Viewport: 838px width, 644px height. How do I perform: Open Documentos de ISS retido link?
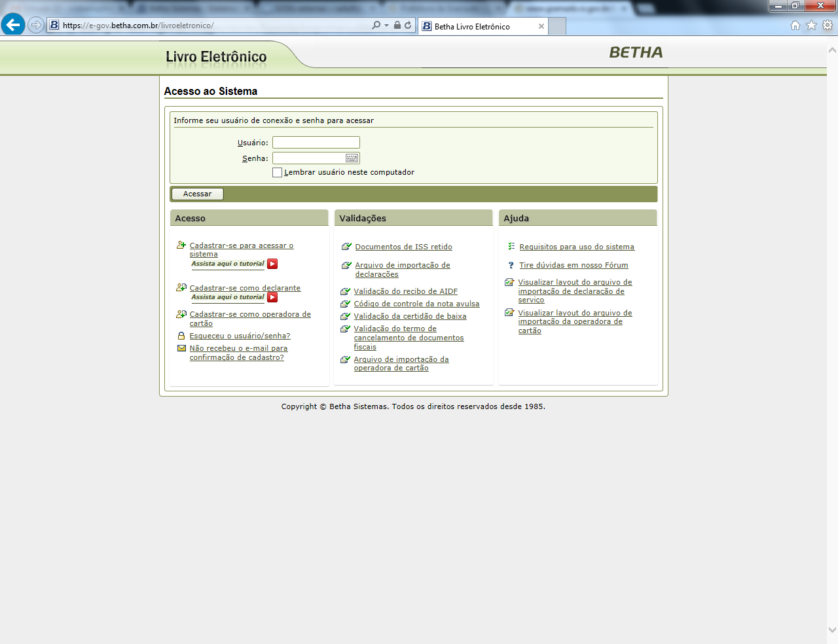[403, 247]
